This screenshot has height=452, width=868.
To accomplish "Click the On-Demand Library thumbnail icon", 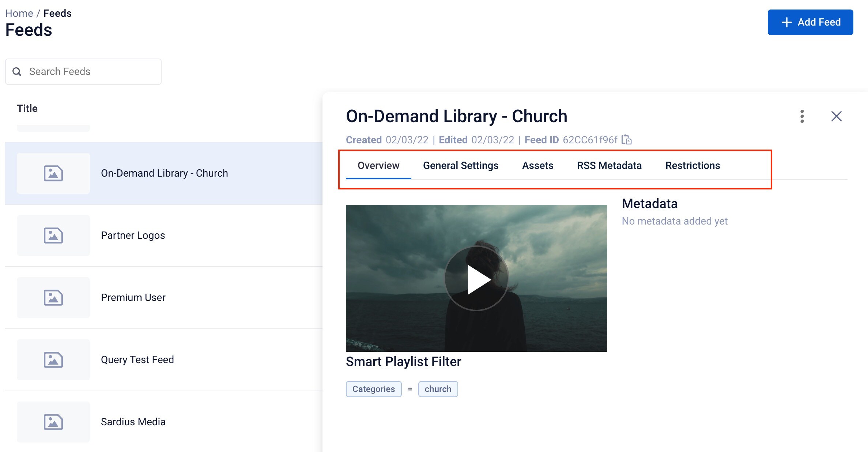I will click(x=53, y=173).
